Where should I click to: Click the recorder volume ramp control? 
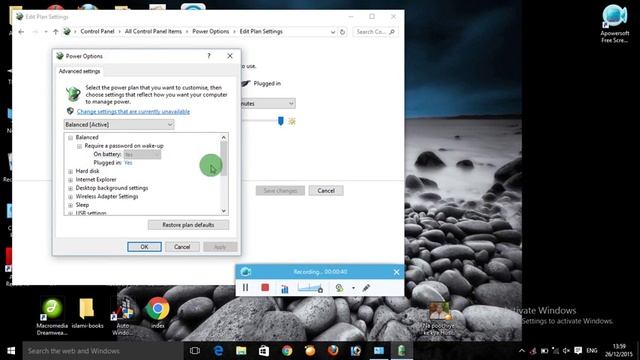pyautogui.click(x=310, y=288)
